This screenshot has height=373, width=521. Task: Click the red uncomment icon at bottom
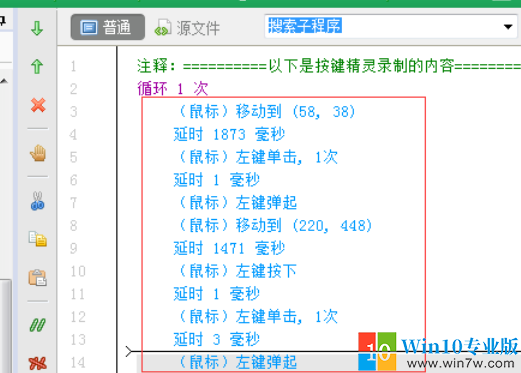[x=38, y=363]
